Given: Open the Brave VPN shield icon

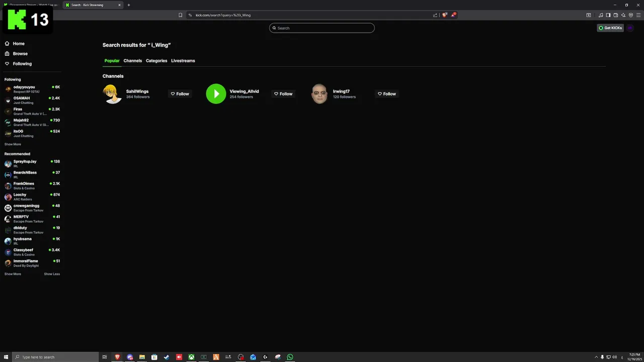Looking at the screenshot, I should 631,15.
